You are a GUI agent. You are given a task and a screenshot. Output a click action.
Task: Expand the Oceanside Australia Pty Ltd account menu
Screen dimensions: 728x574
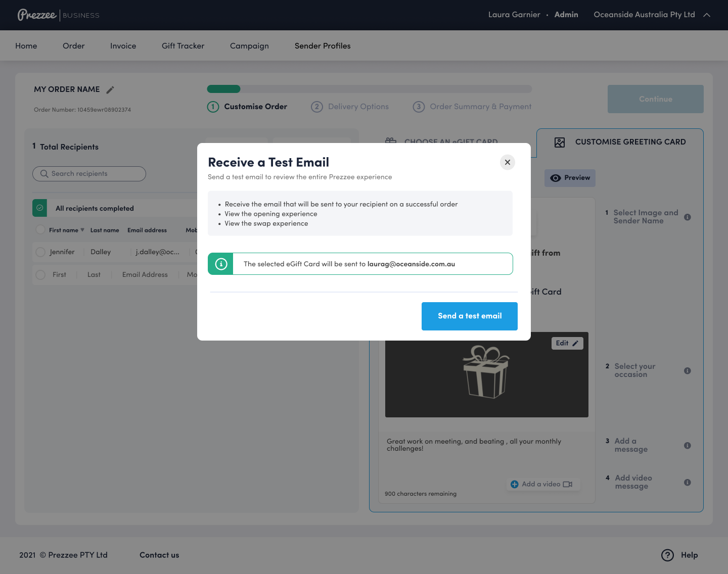click(707, 15)
